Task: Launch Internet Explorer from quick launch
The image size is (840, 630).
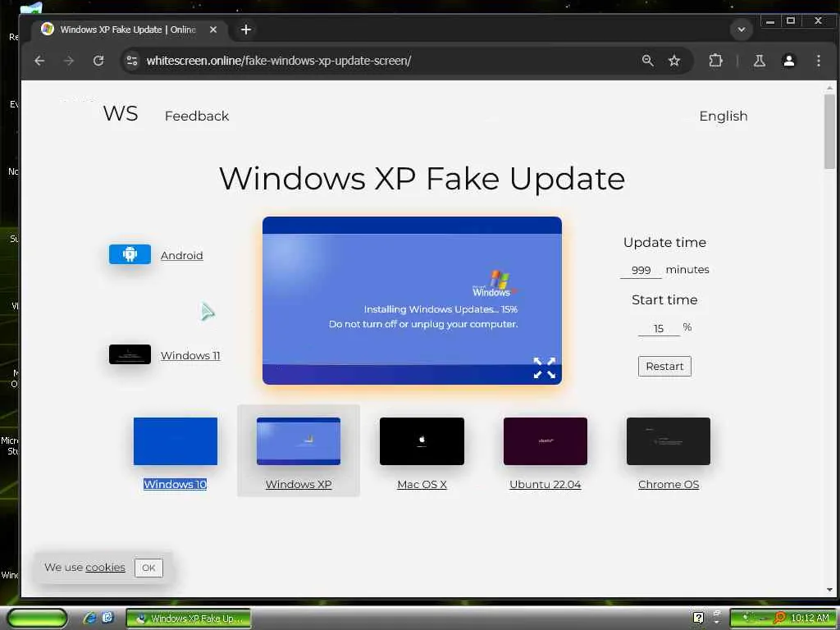Action: pyautogui.click(x=89, y=618)
